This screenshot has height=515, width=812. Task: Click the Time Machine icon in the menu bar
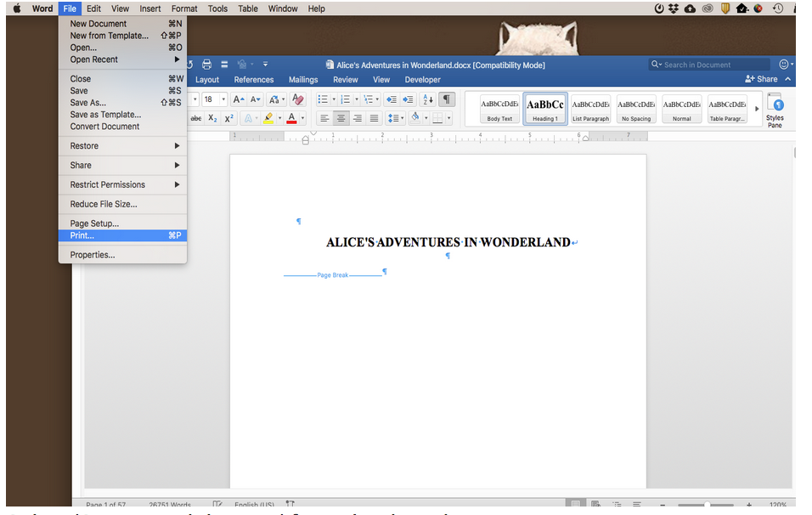[778, 8]
